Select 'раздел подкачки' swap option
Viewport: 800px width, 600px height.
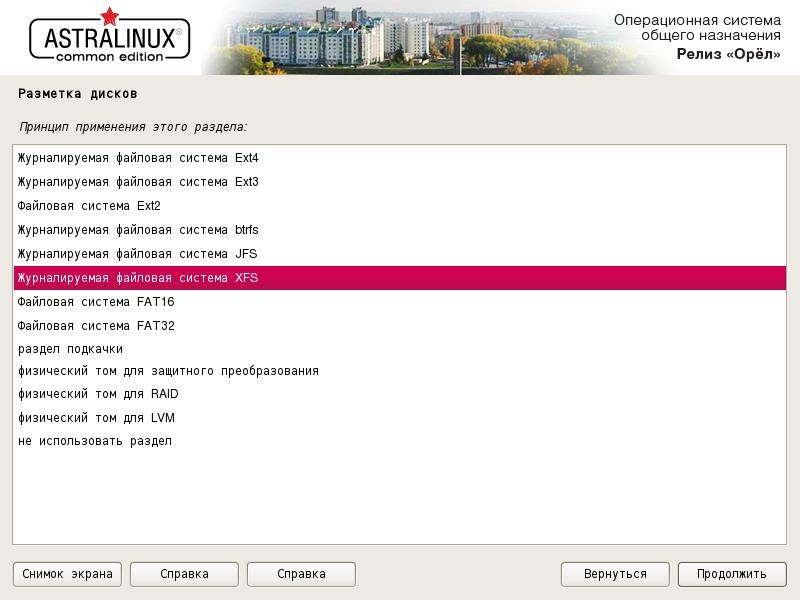click(x=70, y=349)
